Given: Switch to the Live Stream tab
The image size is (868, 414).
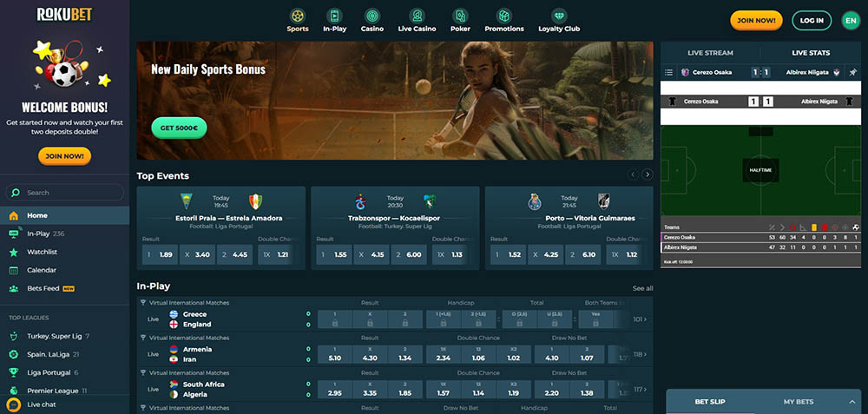Looking at the screenshot, I should pos(710,53).
